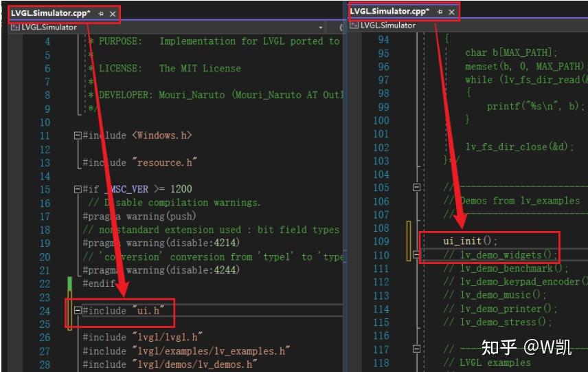The height and width of the screenshot is (372, 588).
Task: Click the commented lv_demo_widgets() line
Action: coord(500,255)
